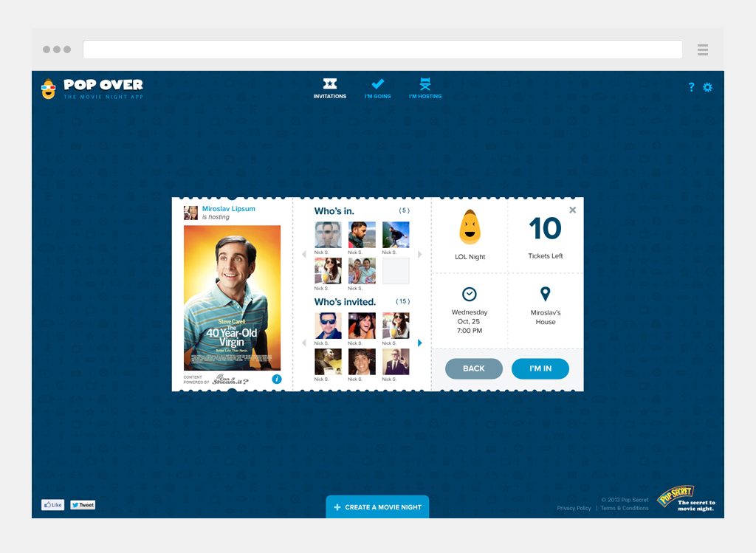Open the I'm Hosting tab
756x553 pixels.
pos(425,88)
